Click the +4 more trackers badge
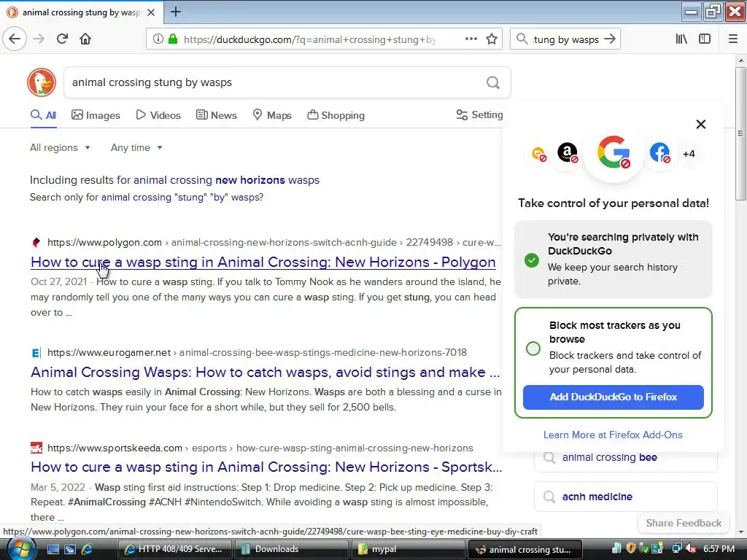747x560 pixels. 689,154
